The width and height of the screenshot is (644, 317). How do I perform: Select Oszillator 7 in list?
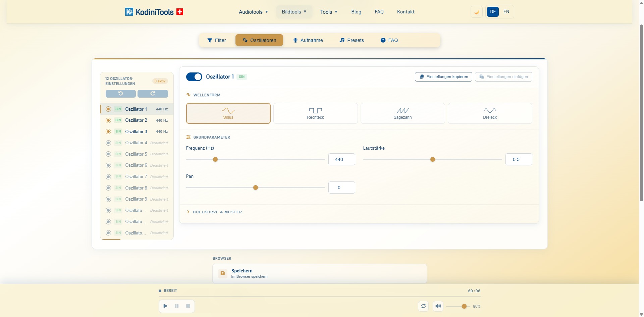click(137, 176)
